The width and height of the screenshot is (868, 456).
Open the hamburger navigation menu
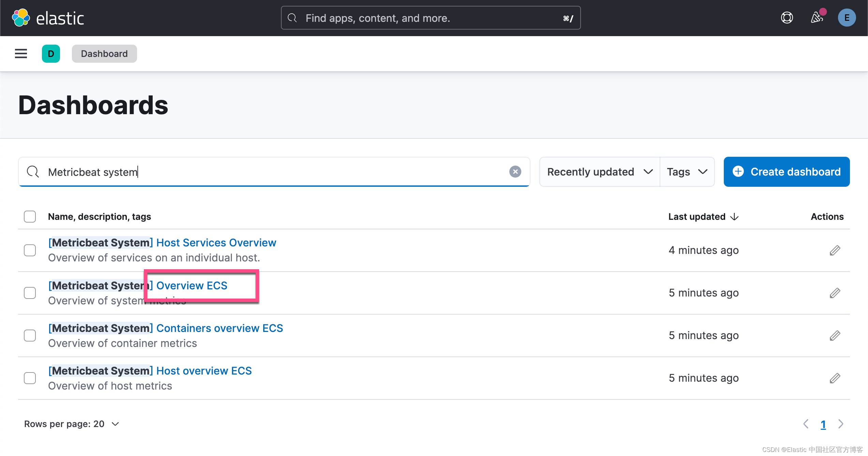(x=21, y=54)
